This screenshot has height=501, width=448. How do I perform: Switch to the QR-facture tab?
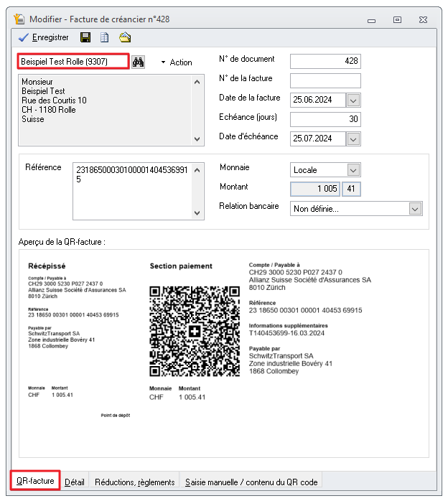35,481
